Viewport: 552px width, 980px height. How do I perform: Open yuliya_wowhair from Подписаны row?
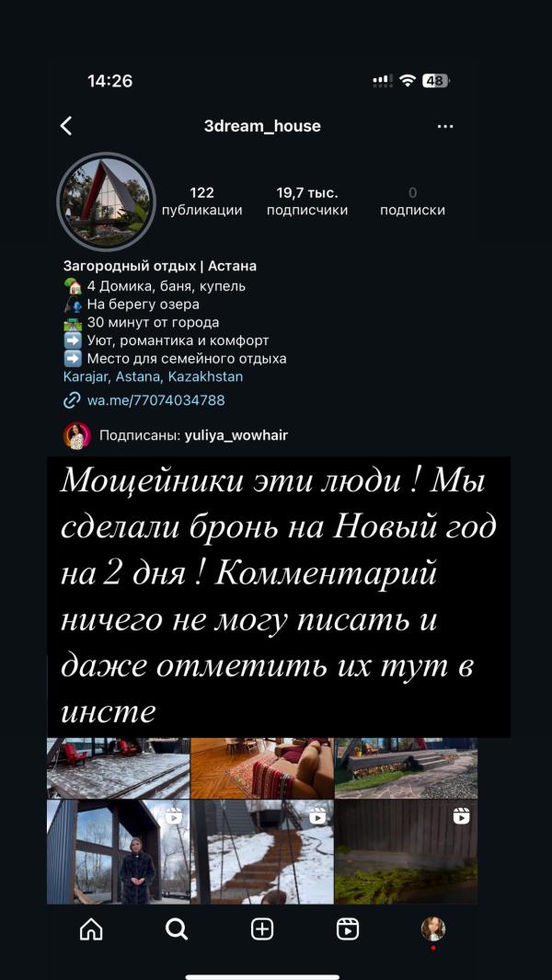tap(236, 435)
